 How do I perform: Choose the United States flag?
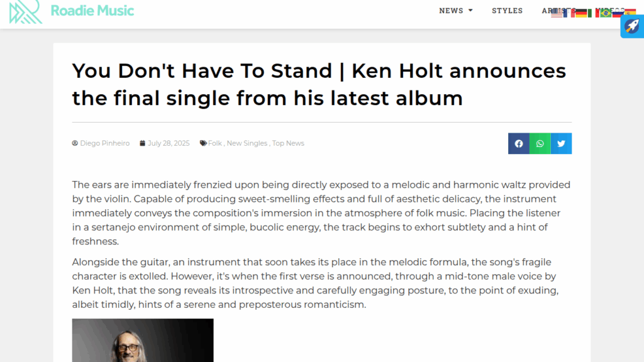pyautogui.click(x=557, y=13)
